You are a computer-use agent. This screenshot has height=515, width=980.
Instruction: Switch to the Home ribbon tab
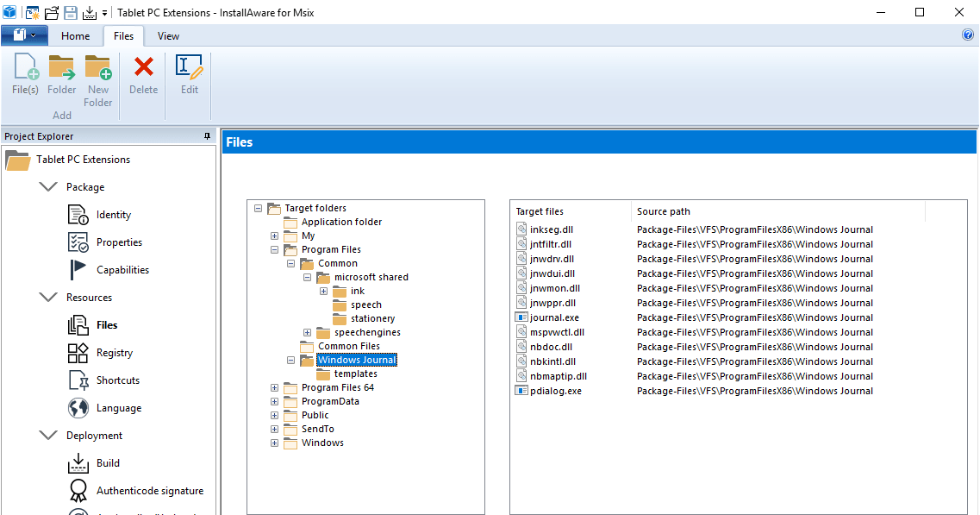pyautogui.click(x=76, y=35)
